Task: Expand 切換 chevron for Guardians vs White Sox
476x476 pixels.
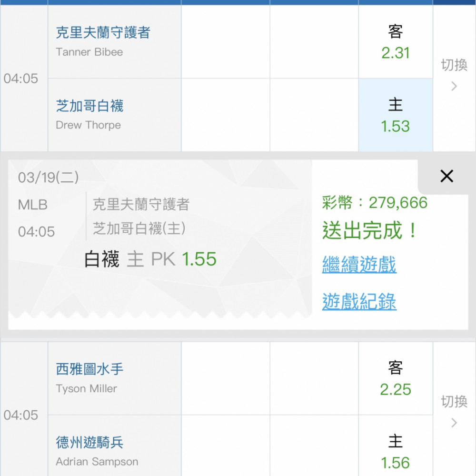Action: click(454, 86)
